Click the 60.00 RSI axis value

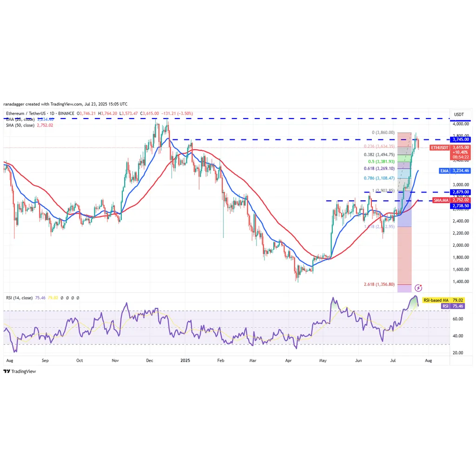tap(458, 319)
